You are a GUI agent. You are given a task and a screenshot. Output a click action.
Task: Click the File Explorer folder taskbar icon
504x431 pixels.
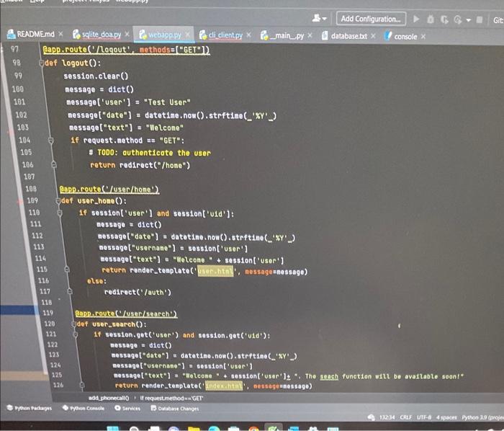click(194, 428)
